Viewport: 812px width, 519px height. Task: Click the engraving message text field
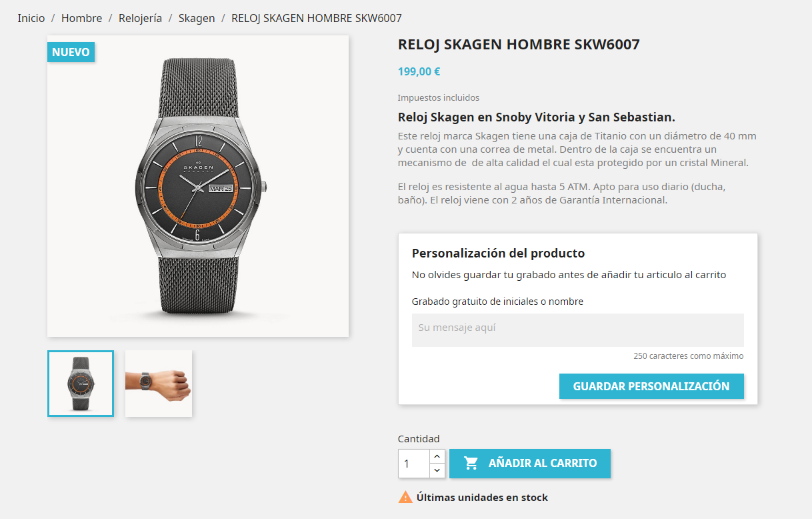578,330
